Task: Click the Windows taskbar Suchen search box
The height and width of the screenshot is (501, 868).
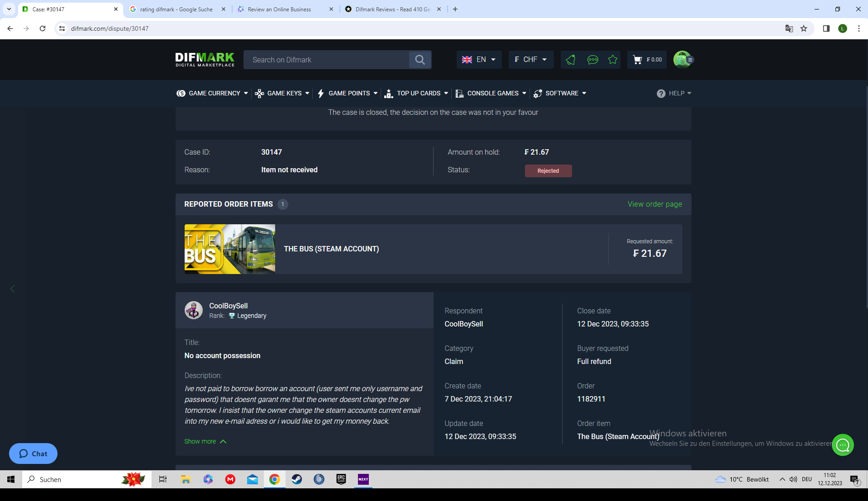Action: coord(86,479)
